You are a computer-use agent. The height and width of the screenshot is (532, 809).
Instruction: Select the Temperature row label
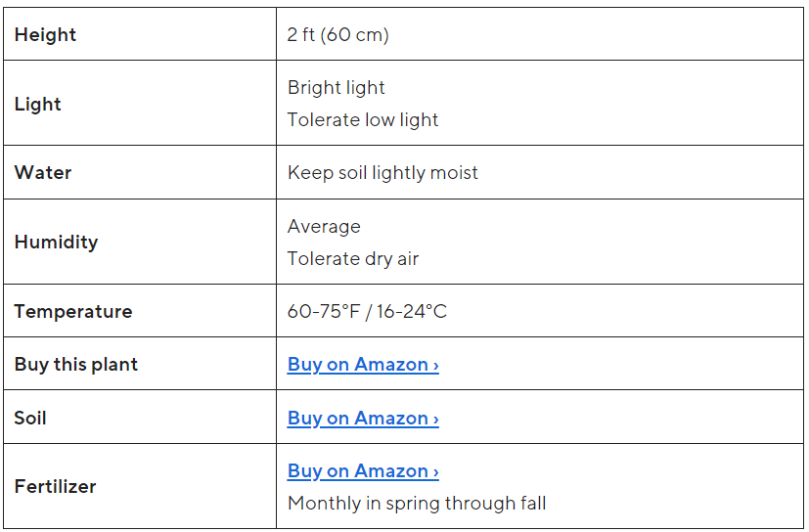point(73,312)
